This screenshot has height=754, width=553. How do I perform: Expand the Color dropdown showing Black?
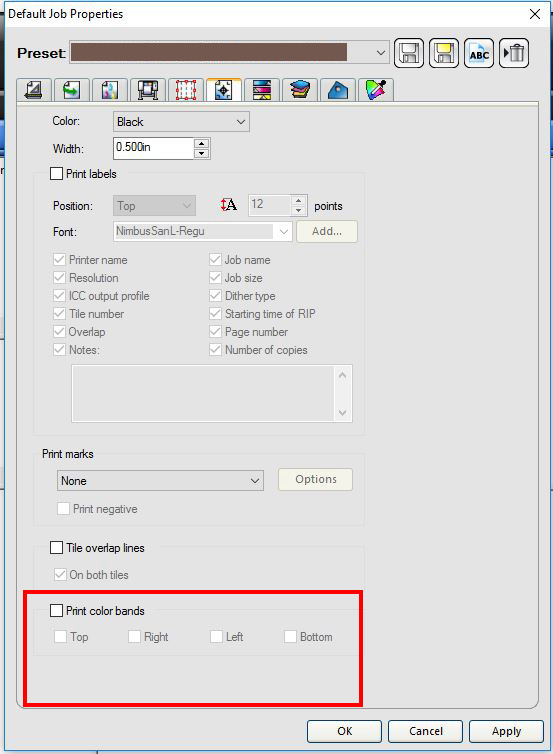point(181,122)
